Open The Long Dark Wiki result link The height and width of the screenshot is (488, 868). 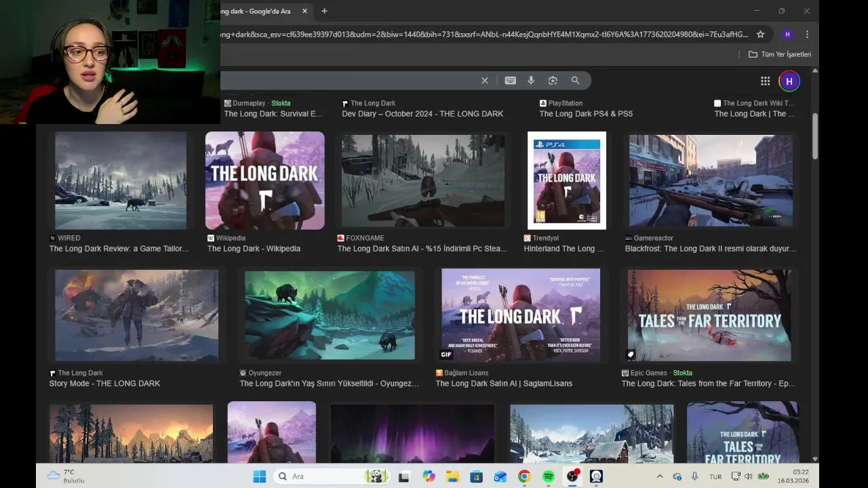pyautogui.click(x=755, y=114)
